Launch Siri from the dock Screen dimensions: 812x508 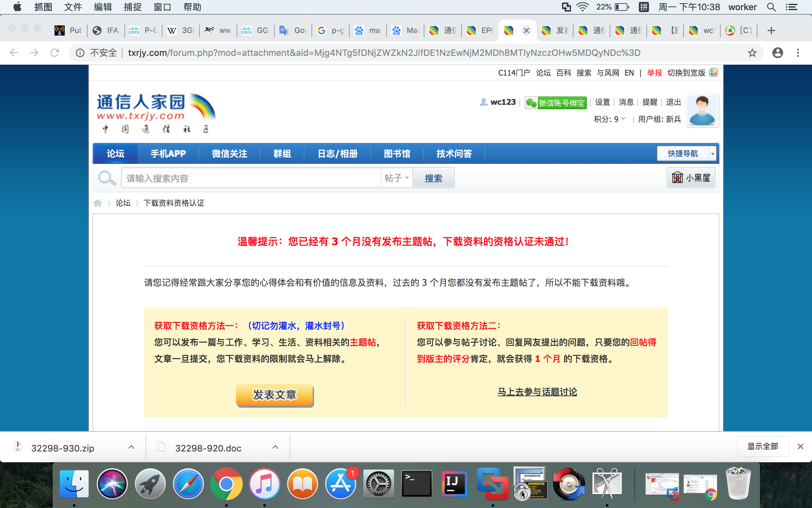tap(112, 484)
